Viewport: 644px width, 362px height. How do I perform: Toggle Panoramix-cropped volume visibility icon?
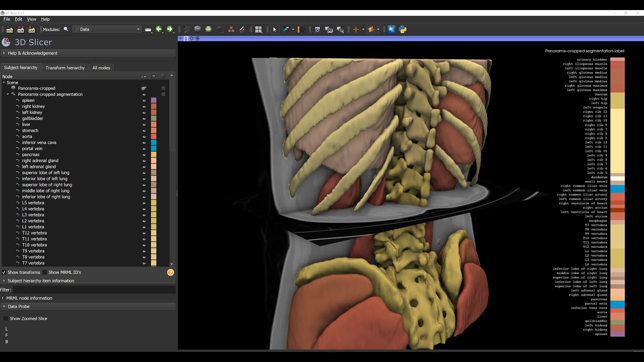(x=144, y=88)
